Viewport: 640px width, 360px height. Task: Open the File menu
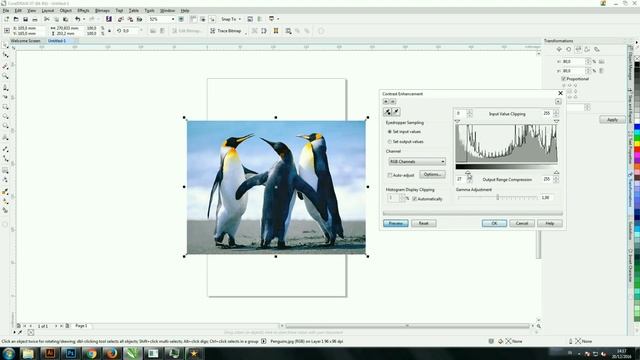6,11
